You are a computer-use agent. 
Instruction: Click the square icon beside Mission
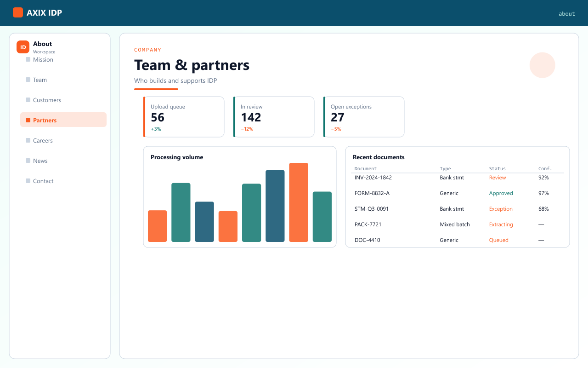click(28, 59)
